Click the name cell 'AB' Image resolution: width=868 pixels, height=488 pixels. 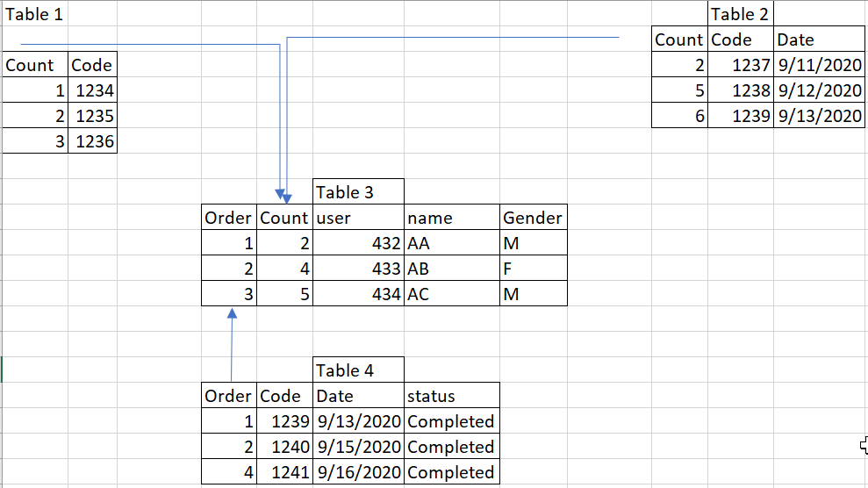tap(452, 269)
